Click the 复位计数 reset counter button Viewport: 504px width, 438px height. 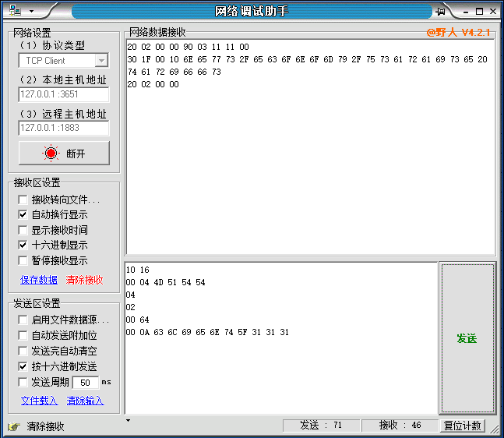pos(463,426)
